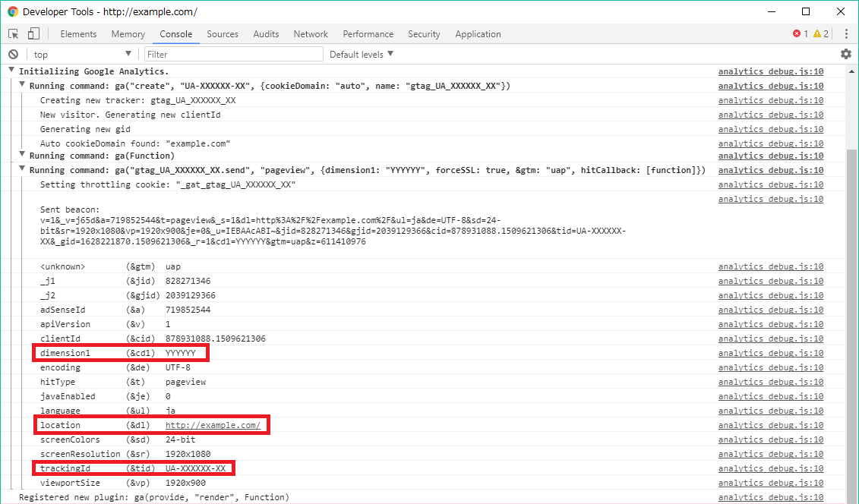
Task: Toggle the device toolbar icon
Action: 33,34
